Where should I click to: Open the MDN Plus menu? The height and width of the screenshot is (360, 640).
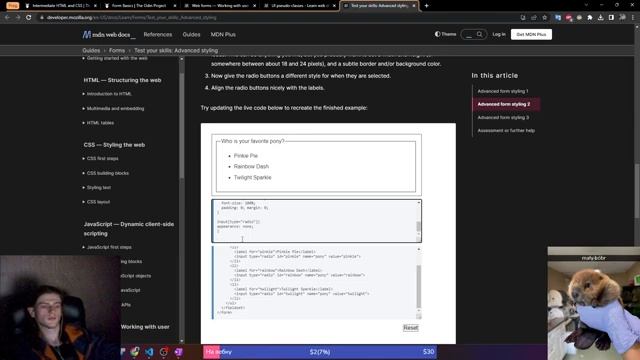[x=223, y=35]
